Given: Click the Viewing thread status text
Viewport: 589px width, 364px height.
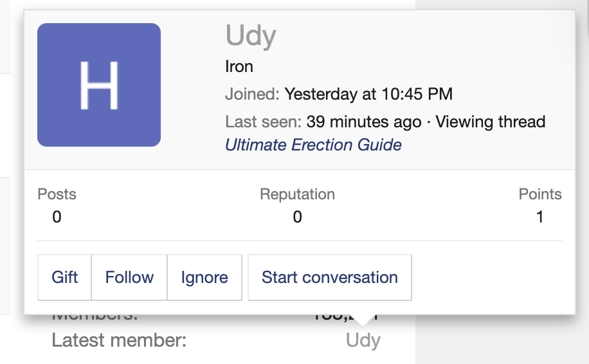Looking at the screenshot, I should pyautogui.click(x=490, y=122).
